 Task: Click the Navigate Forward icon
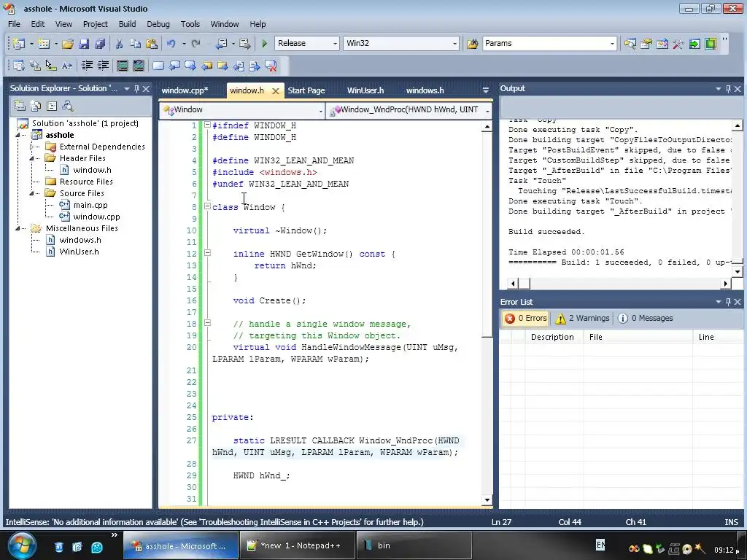pyautogui.click(x=245, y=43)
